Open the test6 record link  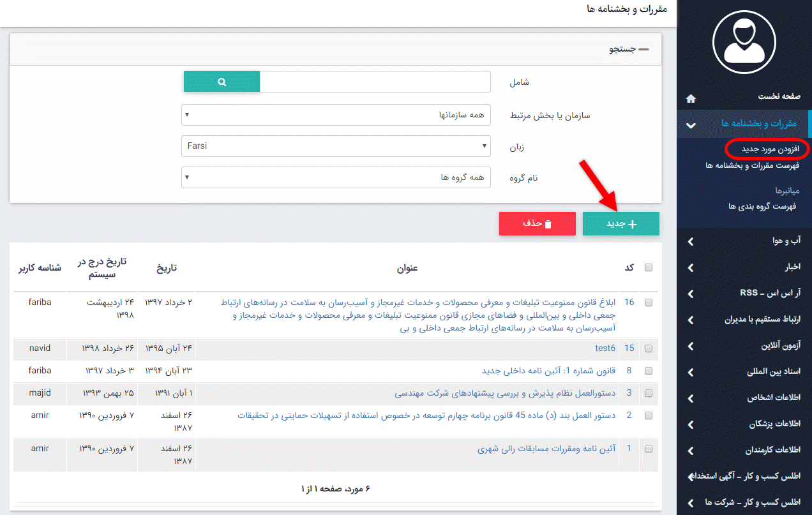click(x=605, y=349)
